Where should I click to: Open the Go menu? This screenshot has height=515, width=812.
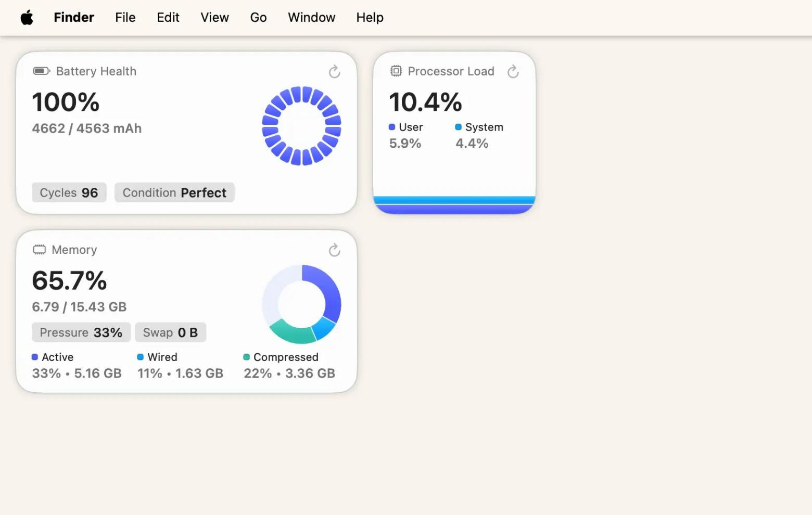[x=258, y=18]
